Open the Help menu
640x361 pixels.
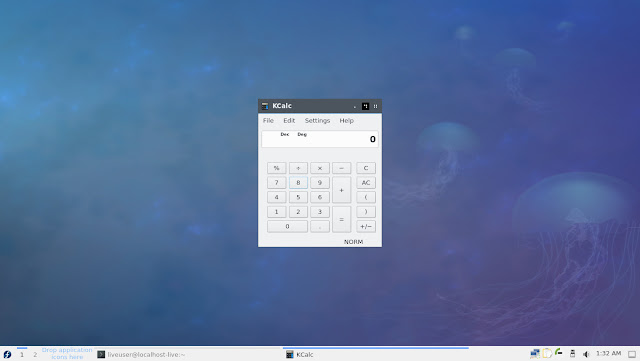[x=347, y=120]
